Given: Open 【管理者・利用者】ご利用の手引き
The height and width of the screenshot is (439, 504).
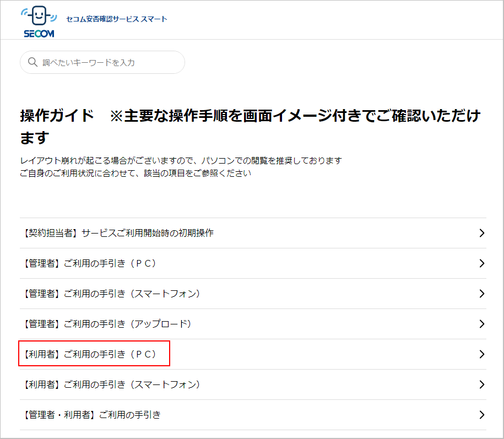Looking at the screenshot, I should [253, 415].
